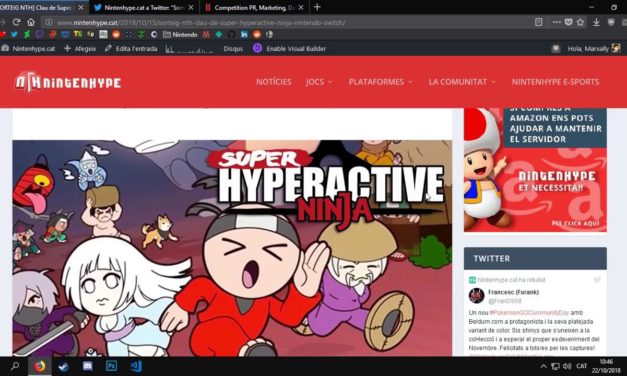Click the Disqus item in WordPress admin bar
The width and height of the screenshot is (627, 376).
pyautogui.click(x=233, y=48)
